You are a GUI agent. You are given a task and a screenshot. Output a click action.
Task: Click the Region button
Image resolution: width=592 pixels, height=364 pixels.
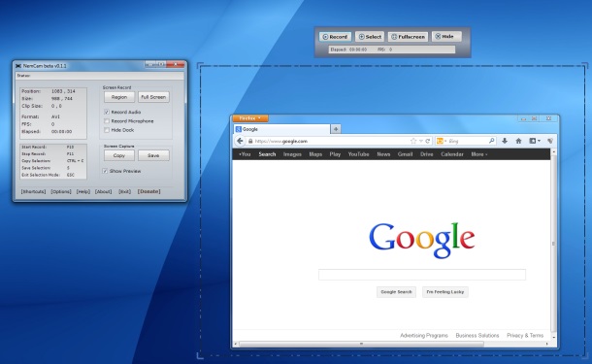[119, 97]
